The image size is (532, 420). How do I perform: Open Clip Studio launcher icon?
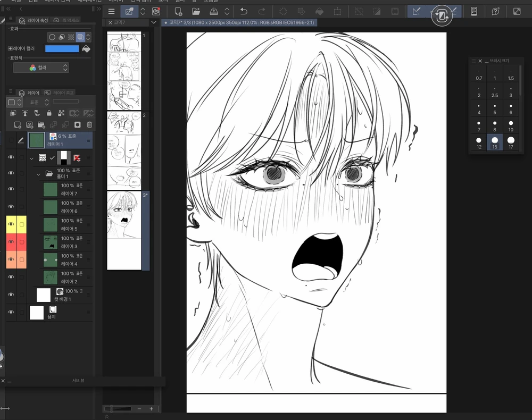pos(156,12)
